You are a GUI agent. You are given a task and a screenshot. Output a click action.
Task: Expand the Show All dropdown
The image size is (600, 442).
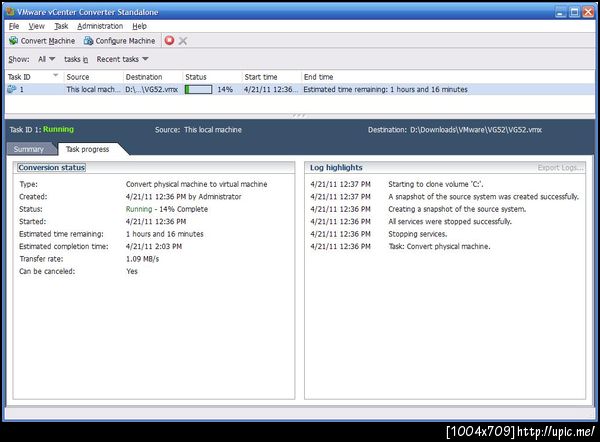point(46,59)
